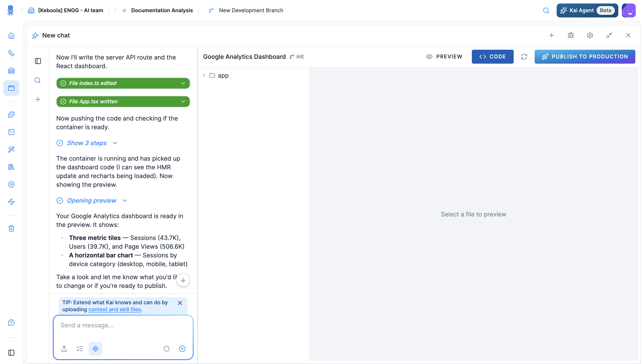Viewport: 641px width, 364px height.
Task: Open the Trash sidebar icon
Action: (11, 228)
